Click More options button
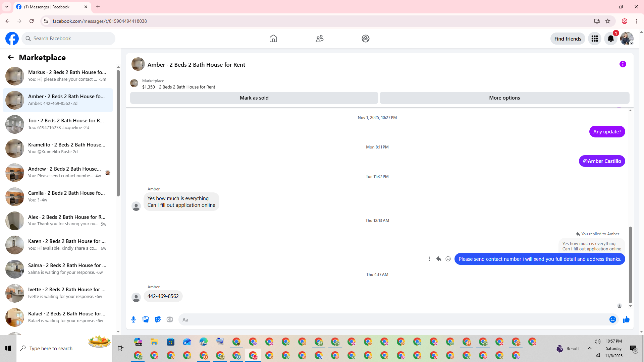Screen dimensions: 644x362 point(504,98)
